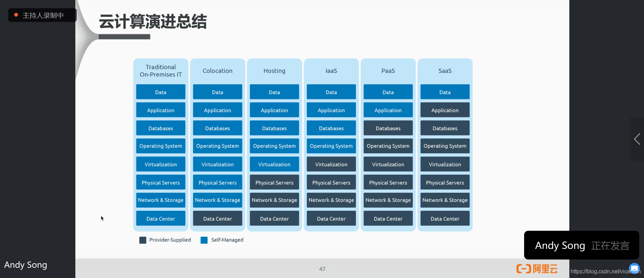The height and width of the screenshot is (278, 644).
Task: Click the red recording indicator dot
Action: pos(16,15)
